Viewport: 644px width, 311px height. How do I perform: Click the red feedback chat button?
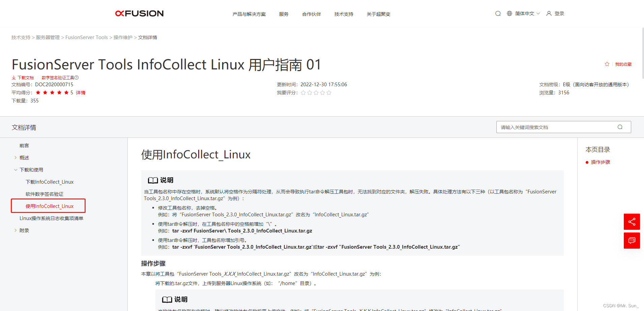632,241
